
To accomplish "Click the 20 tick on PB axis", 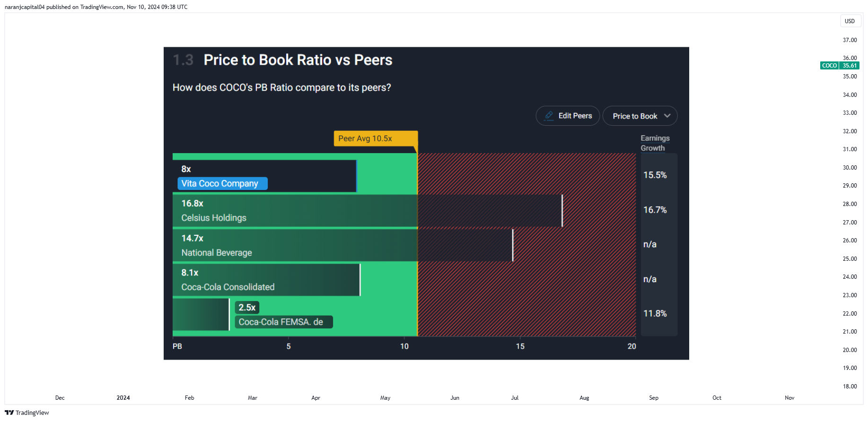I will [x=631, y=346].
